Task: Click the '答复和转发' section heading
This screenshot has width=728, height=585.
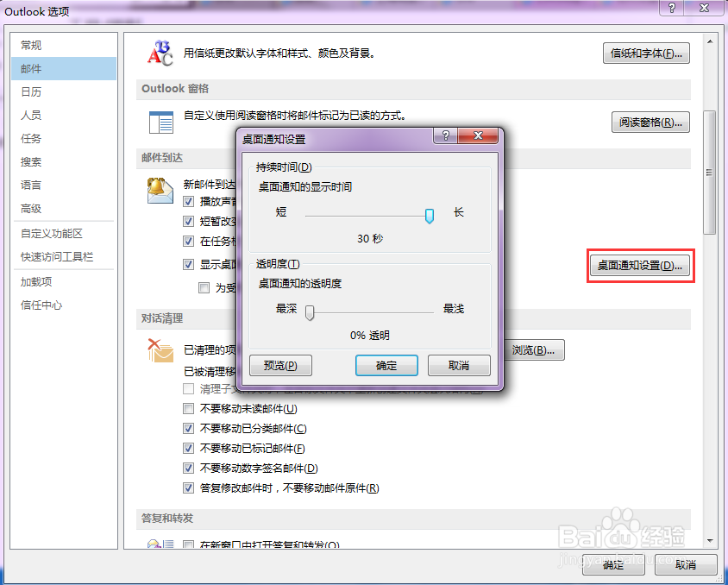Action: [x=167, y=519]
